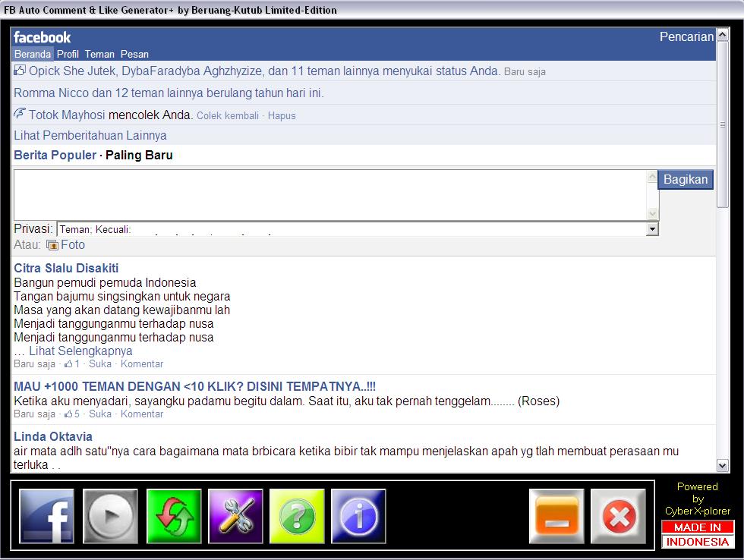The image size is (744, 560).
Task: Open Pencarian search link
Action: [686, 36]
